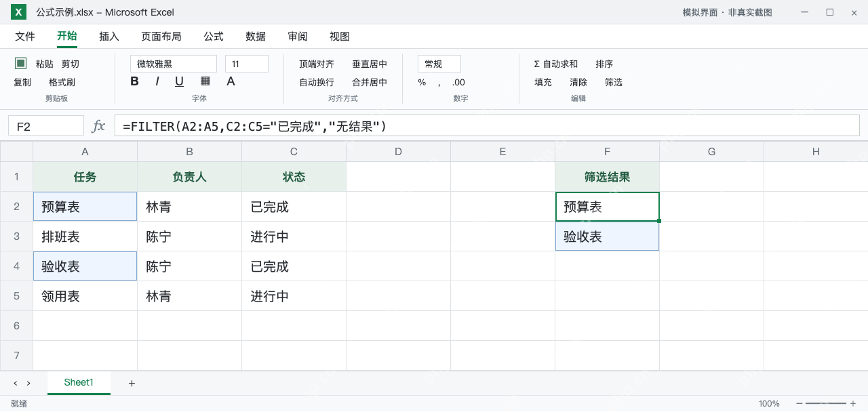Zoom out using the minus button

[800, 404]
